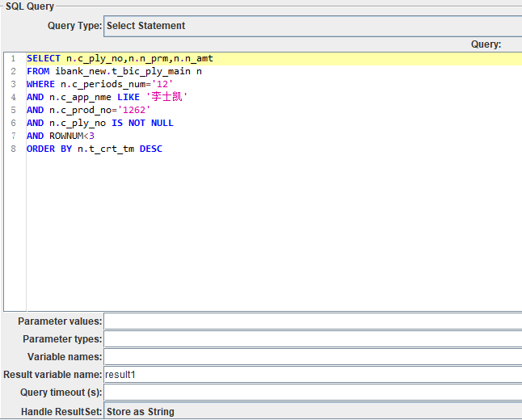522x420 pixels.
Task: Click into the Parameter values field
Action: click(313, 321)
